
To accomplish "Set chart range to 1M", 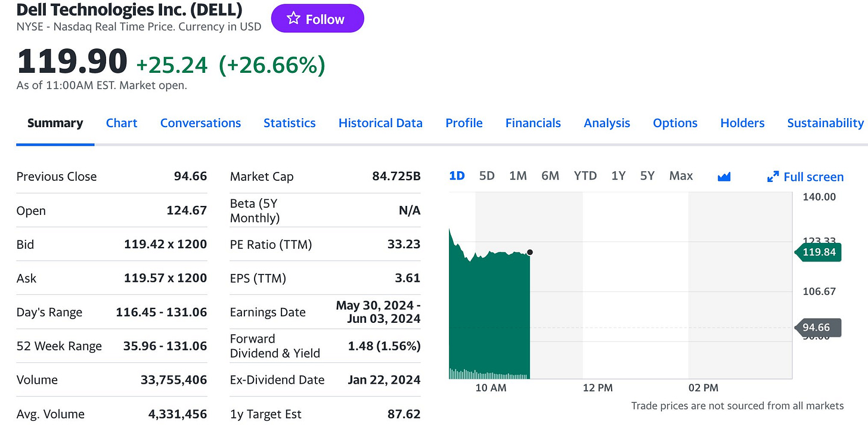I will [518, 175].
